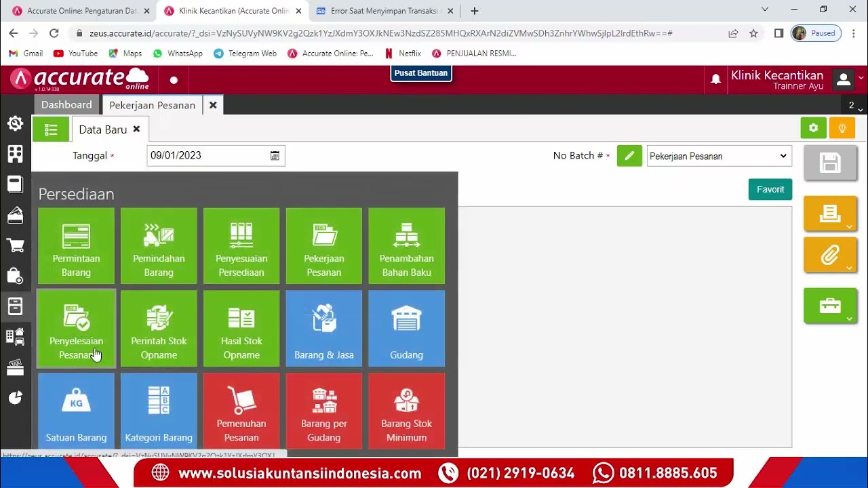Open Gudang tile
The width and height of the screenshot is (868, 488).
pos(407,329)
